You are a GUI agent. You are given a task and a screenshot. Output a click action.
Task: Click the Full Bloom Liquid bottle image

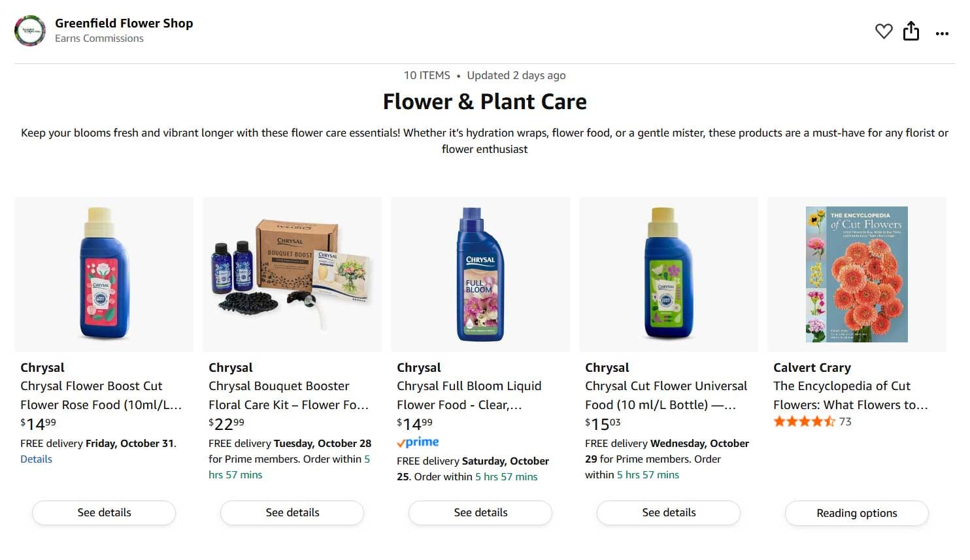click(x=480, y=274)
